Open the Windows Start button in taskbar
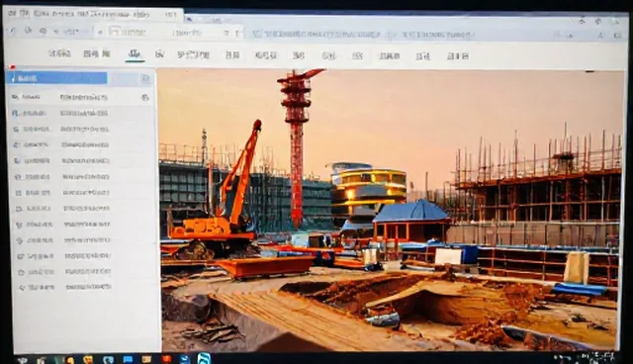The height and width of the screenshot is (364, 633). (22, 360)
